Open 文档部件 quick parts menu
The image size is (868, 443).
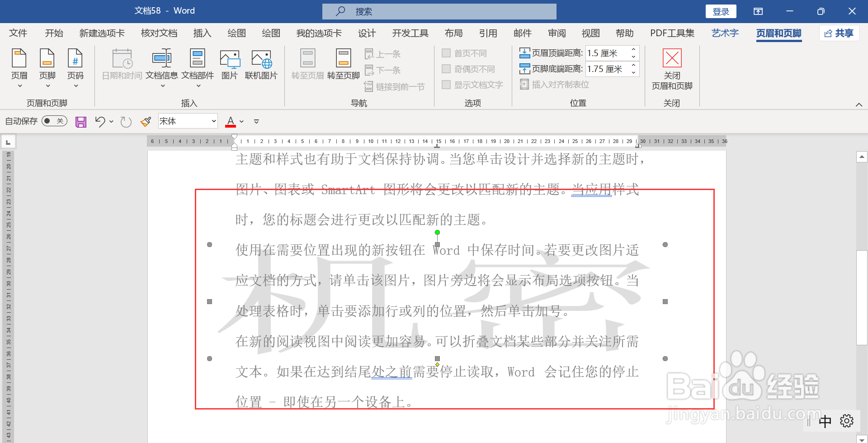[x=198, y=68]
